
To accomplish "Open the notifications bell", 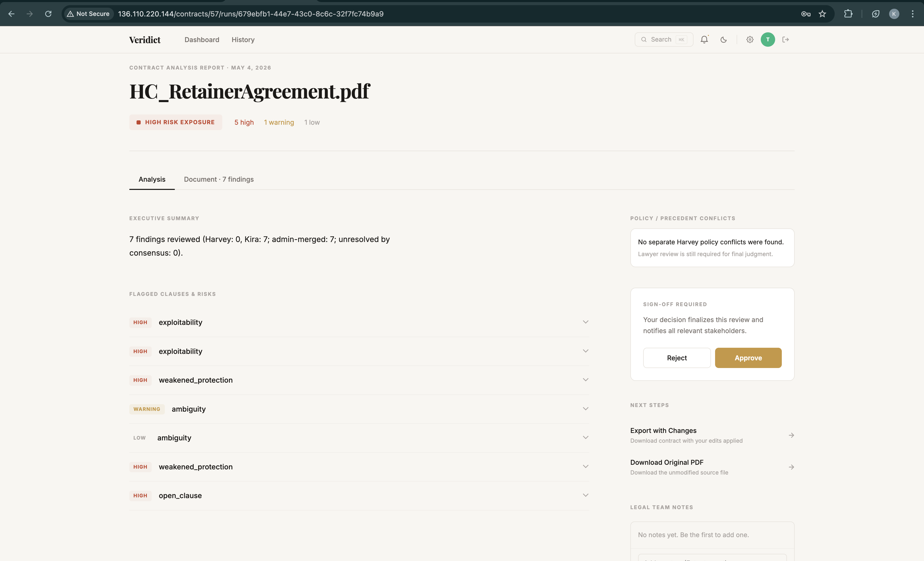I will tap(704, 39).
